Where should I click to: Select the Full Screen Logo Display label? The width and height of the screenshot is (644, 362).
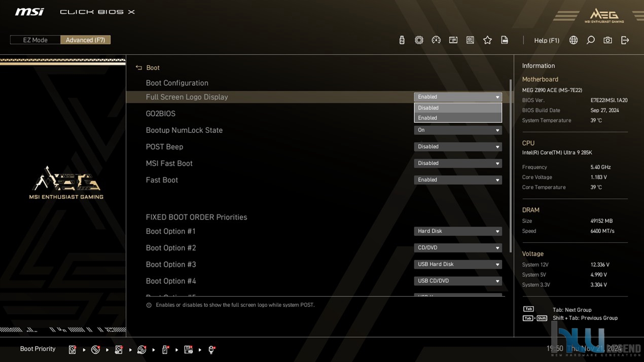tap(187, 97)
